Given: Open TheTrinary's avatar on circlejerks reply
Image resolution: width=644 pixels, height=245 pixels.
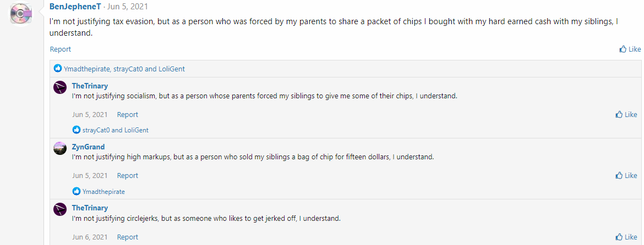Looking at the screenshot, I should click(x=61, y=210).
